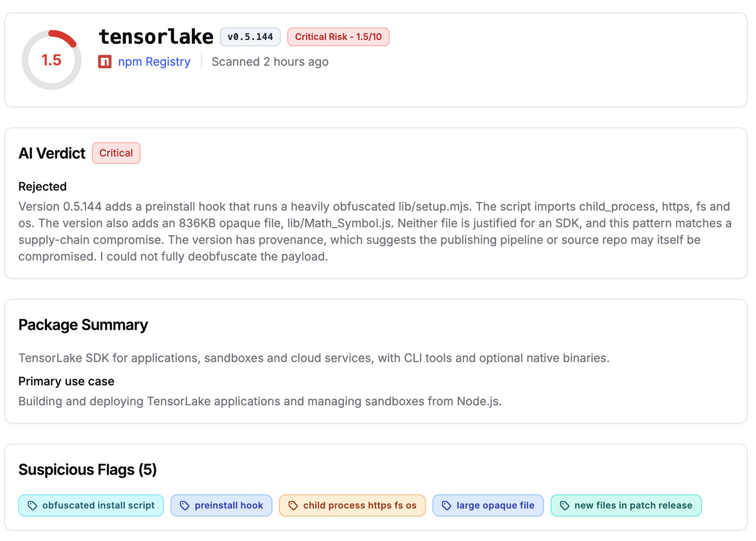The width and height of the screenshot is (756, 541).
Task: Click the tag icon on new files flag
Action: (565, 505)
